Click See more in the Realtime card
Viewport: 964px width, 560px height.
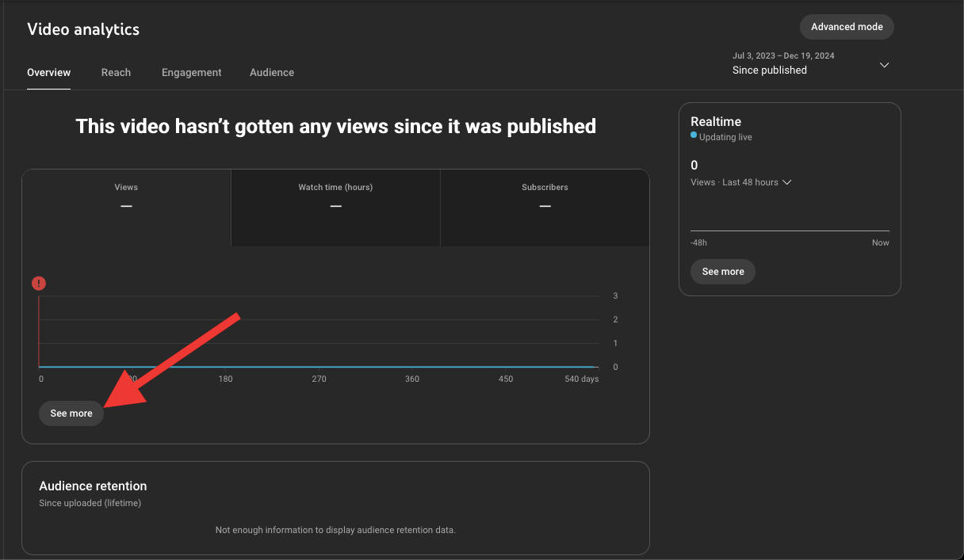[x=722, y=271]
